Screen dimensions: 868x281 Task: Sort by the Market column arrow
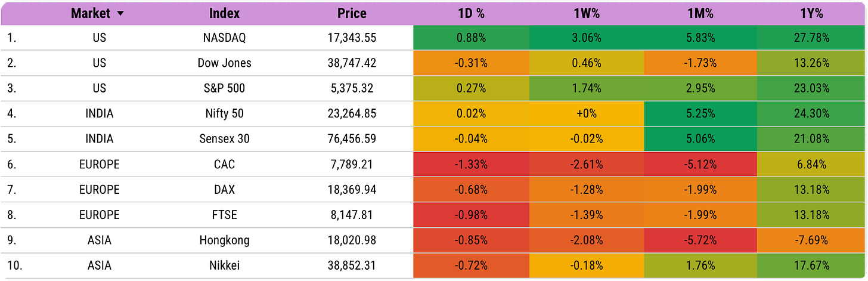121,14
